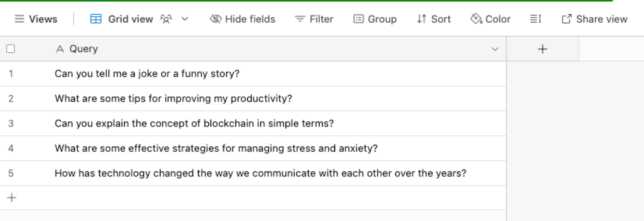Toggle Hide fields eye option
Image resolution: width=644 pixels, height=221 pixels.
pos(243,19)
